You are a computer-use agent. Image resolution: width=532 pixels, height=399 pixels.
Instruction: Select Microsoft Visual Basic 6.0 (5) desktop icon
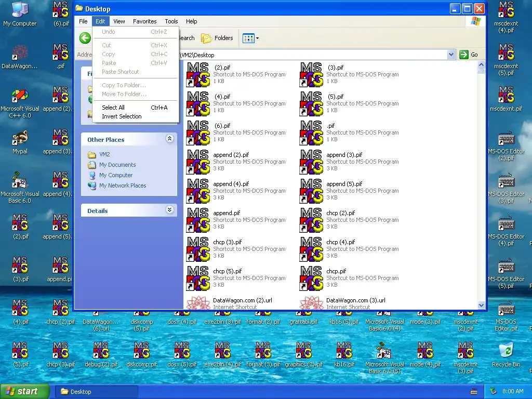[x=384, y=358]
